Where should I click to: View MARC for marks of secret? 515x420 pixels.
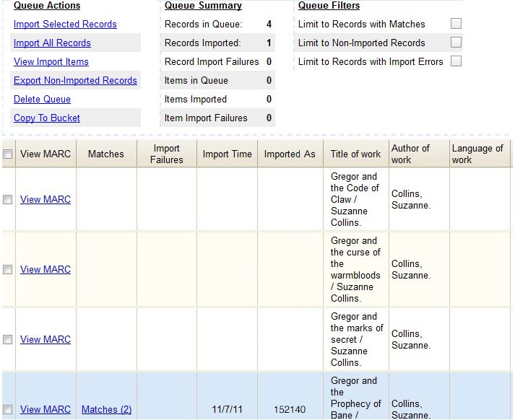[46, 339]
